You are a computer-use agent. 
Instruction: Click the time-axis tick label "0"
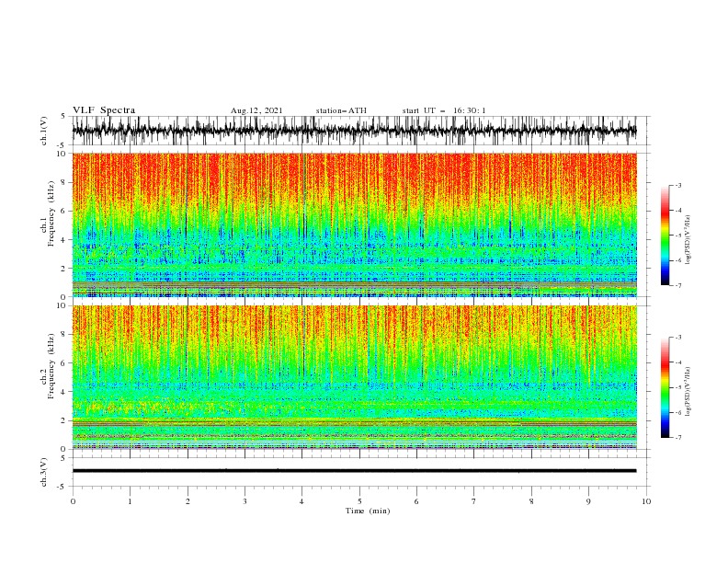click(73, 501)
